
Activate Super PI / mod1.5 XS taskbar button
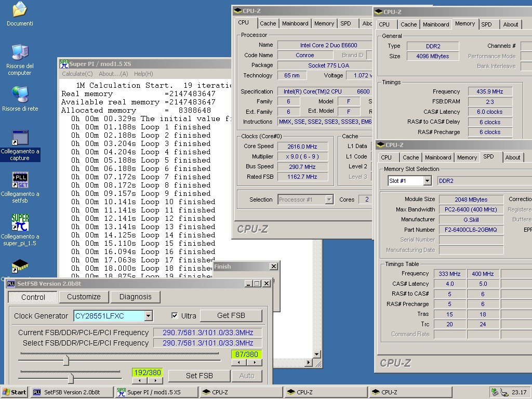point(156,392)
